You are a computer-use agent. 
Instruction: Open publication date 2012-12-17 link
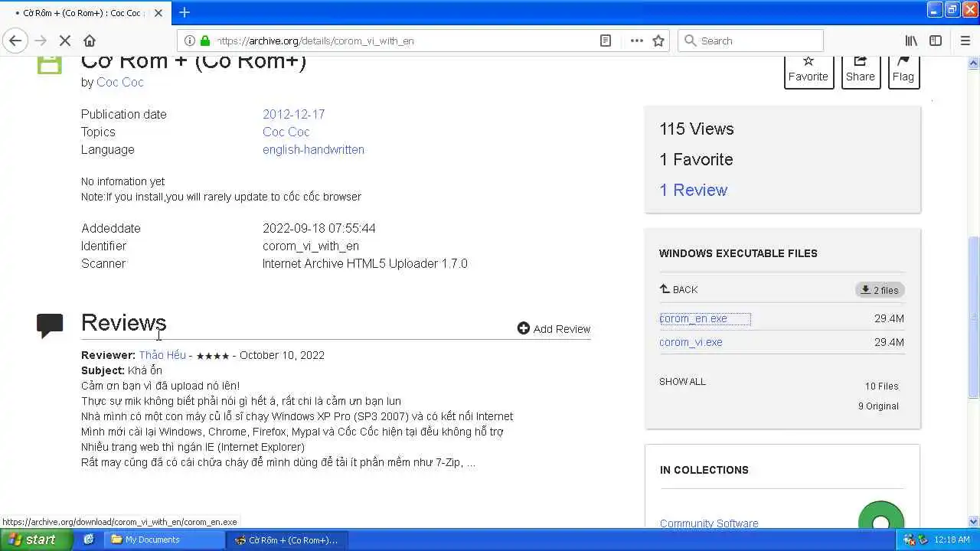pyautogui.click(x=294, y=114)
